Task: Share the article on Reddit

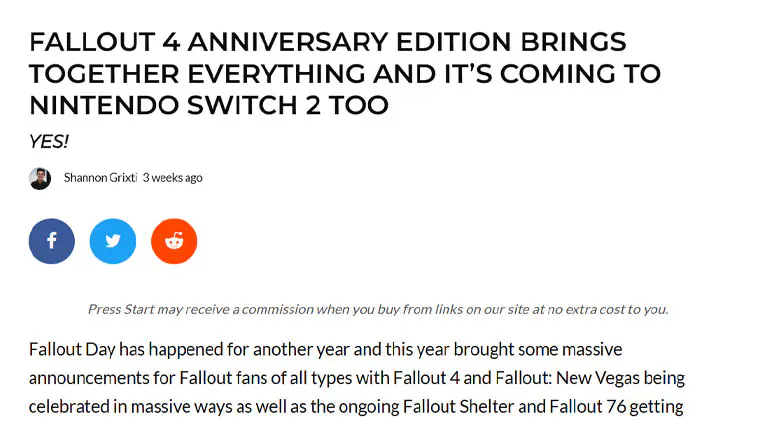Action: [174, 241]
